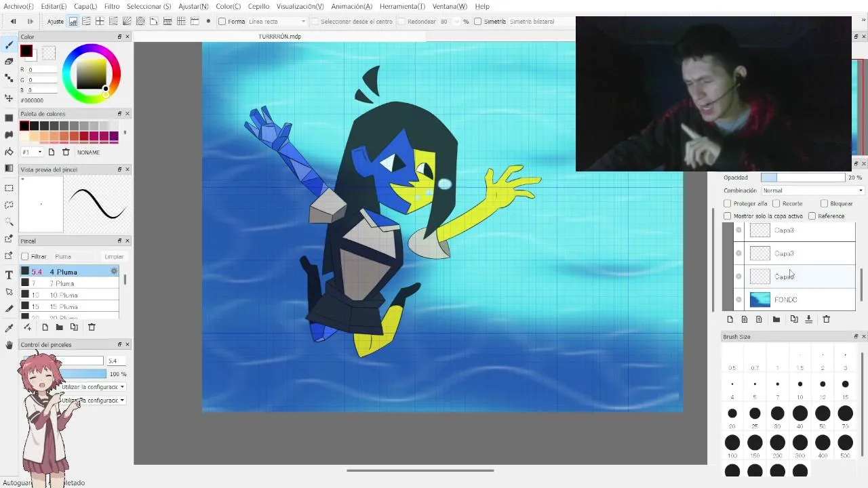Screen dimensions: 868x488
Task: Select the Text tool
Action: [9, 274]
